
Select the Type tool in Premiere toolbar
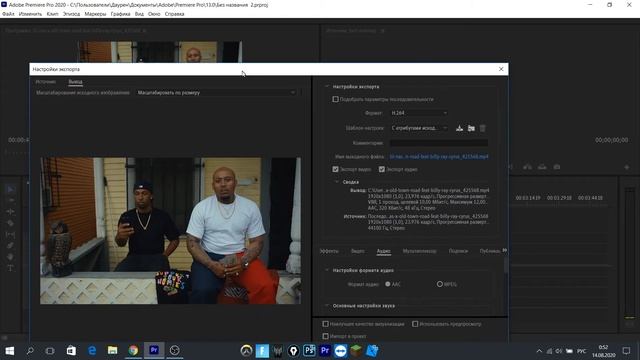pyautogui.click(x=11, y=268)
